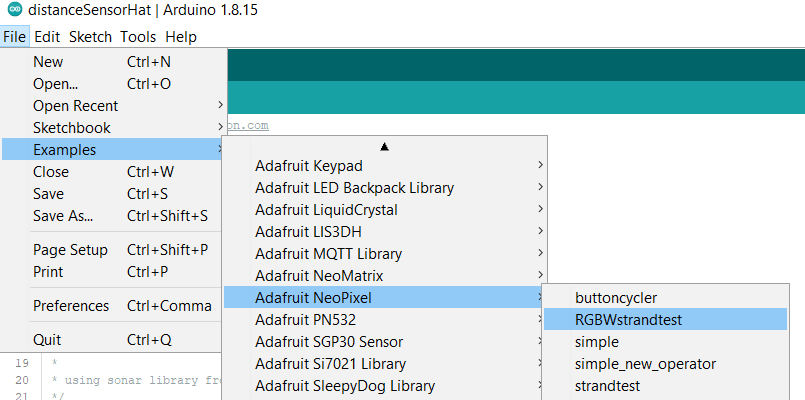Screen dimensions: 805x400
Task: Expand the Adafruit NeoMatrix examples
Action: (x=385, y=276)
